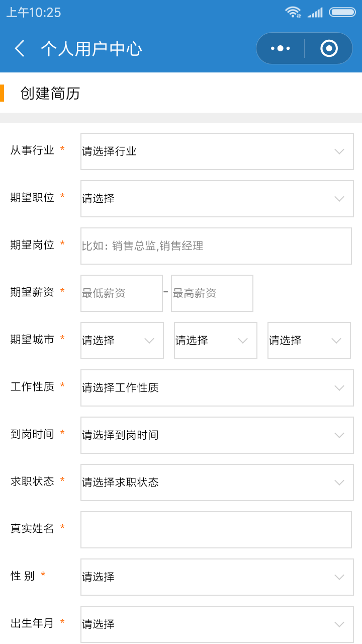Tap the Wi-Fi status icon
362x644 pixels.
[293, 12]
